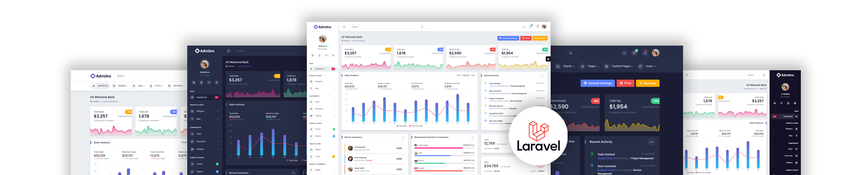The image size is (868, 175).
Task: Select Dashboard item in center light sidebar
Action: [322, 69]
